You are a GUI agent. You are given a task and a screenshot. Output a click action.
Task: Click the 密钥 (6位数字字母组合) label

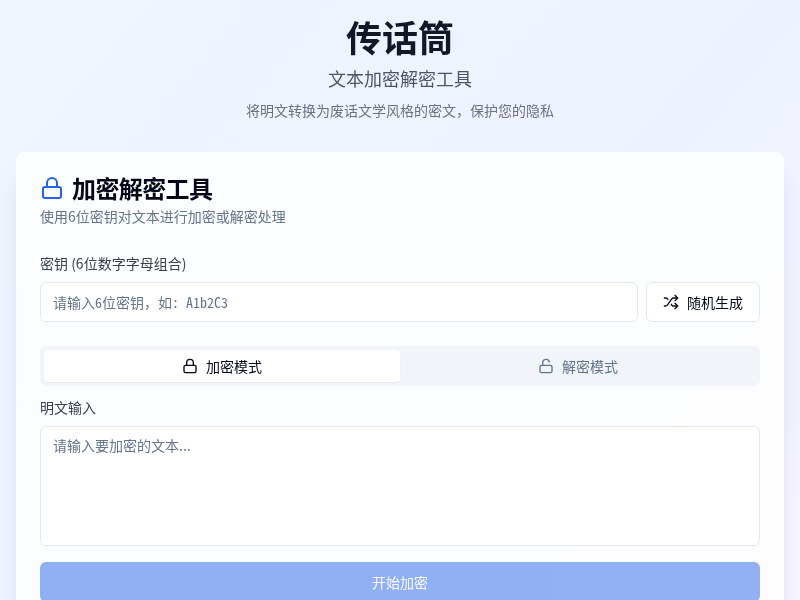pyautogui.click(x=113, y=264)
